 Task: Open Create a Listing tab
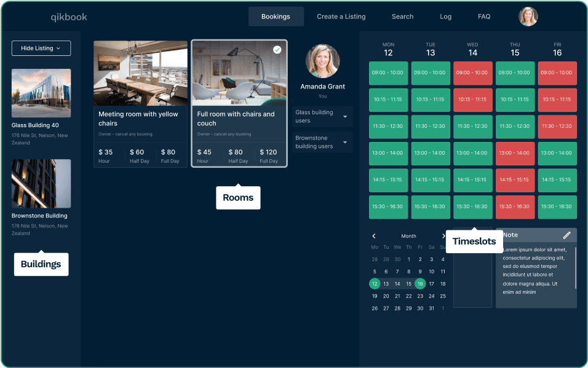click(341, 17)
